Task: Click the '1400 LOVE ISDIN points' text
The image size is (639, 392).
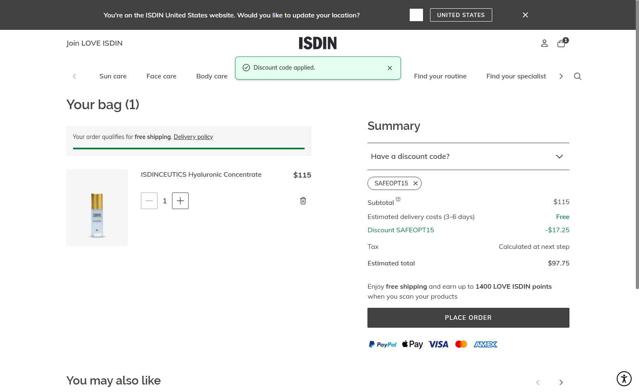Action: [513, 286]
